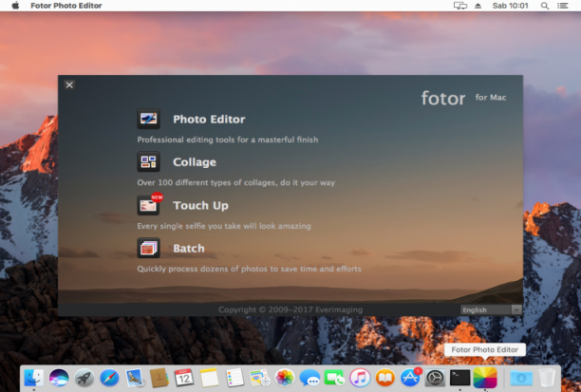
Task: Open the Photo Editor module icon
Action: (149, 119)
